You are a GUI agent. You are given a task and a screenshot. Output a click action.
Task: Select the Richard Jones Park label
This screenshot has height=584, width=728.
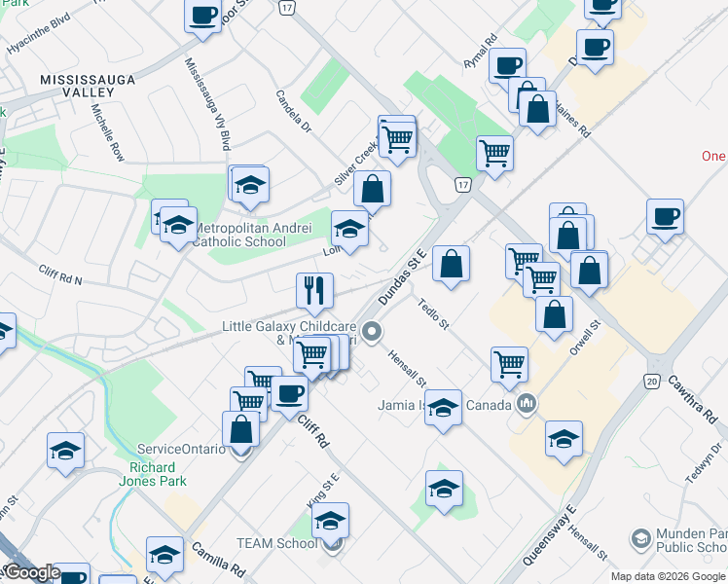coord(152,474)
